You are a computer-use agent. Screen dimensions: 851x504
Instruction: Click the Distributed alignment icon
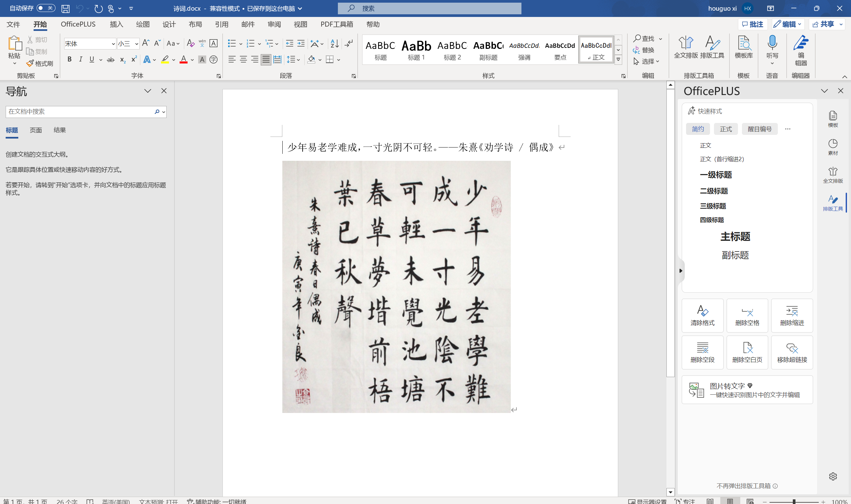coord(277,59)
